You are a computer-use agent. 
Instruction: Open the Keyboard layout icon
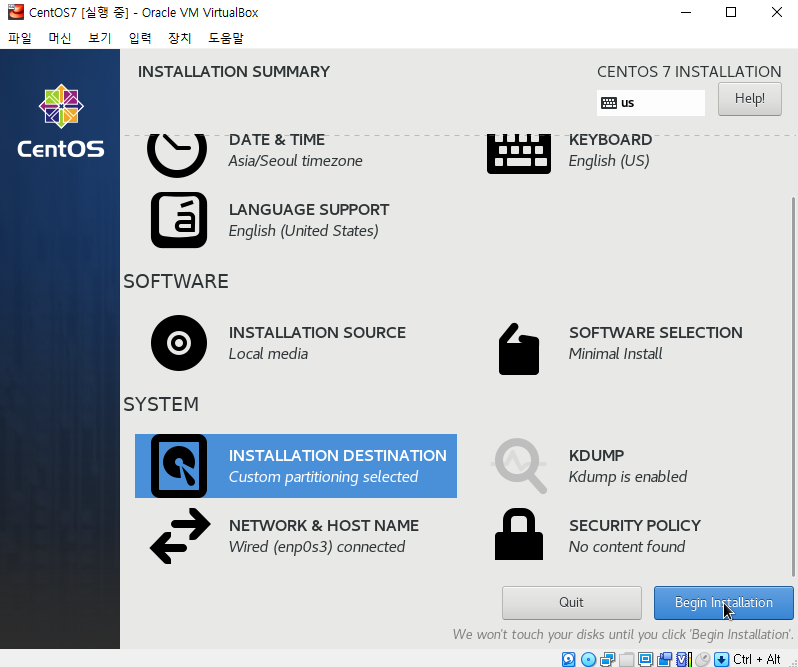(x=519, y=154)
